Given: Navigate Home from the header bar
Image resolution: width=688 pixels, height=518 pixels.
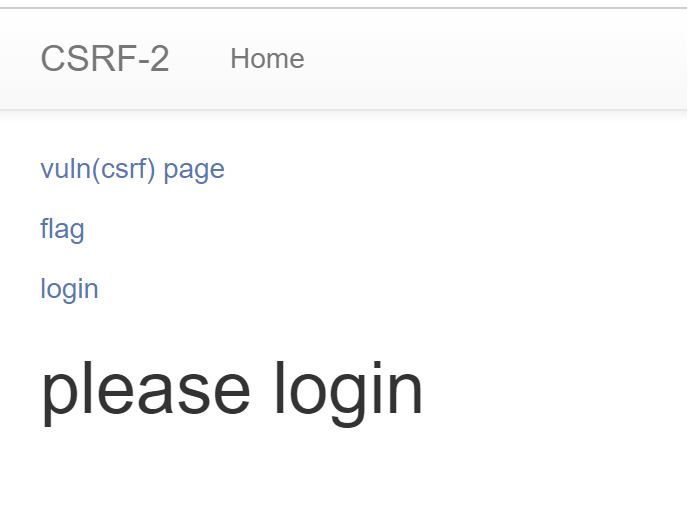Looking at the screenshot, I should point(267,58).
